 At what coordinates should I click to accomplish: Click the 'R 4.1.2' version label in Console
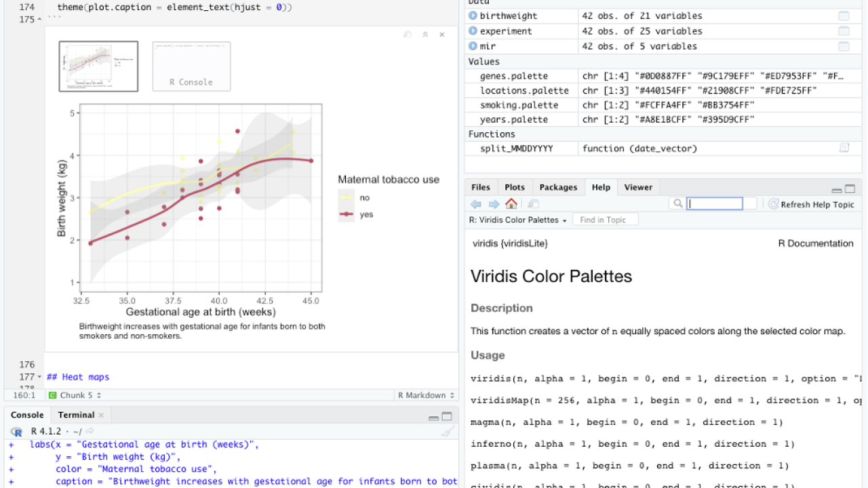45,431
